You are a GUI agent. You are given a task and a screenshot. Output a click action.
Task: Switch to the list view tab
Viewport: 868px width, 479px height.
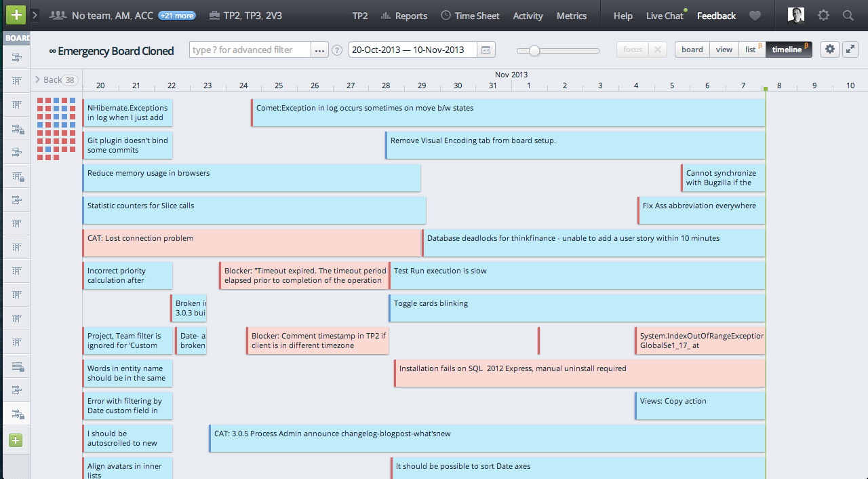751,50
